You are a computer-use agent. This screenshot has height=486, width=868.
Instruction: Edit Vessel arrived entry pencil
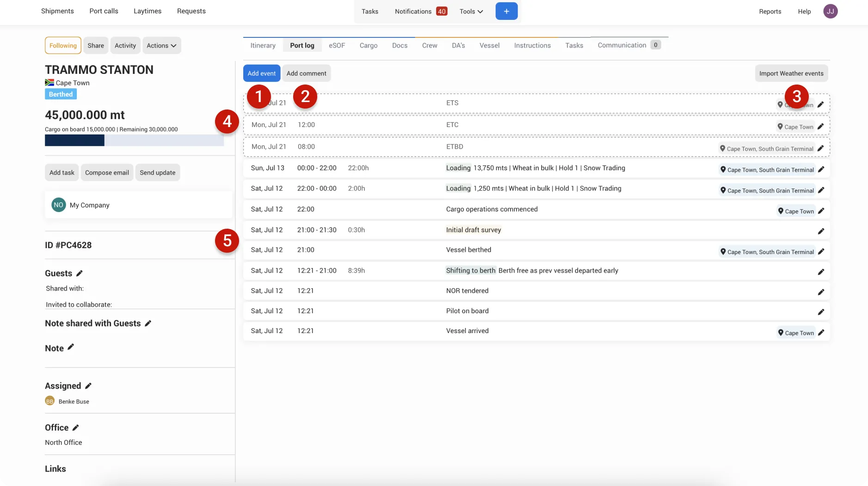(821, 333)
